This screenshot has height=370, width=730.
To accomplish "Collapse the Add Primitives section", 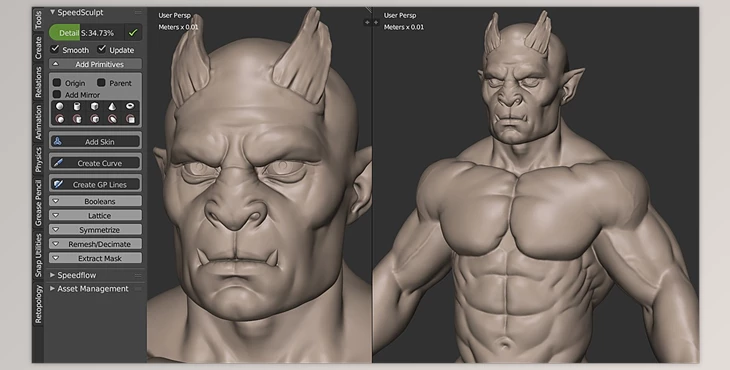I will (x=95, y=64).
